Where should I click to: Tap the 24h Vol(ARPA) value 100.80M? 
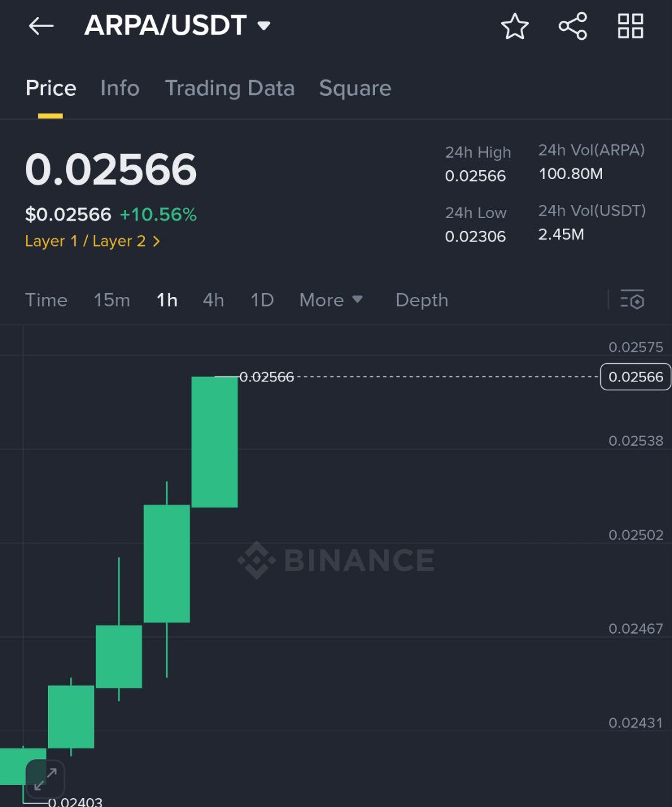pyautogui.click(x=571, y=173)
